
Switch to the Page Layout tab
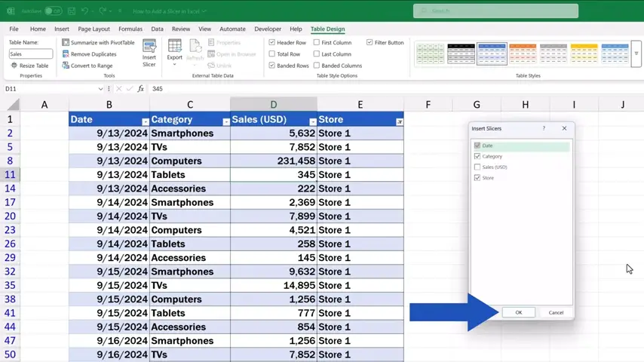tap(94, 29)
